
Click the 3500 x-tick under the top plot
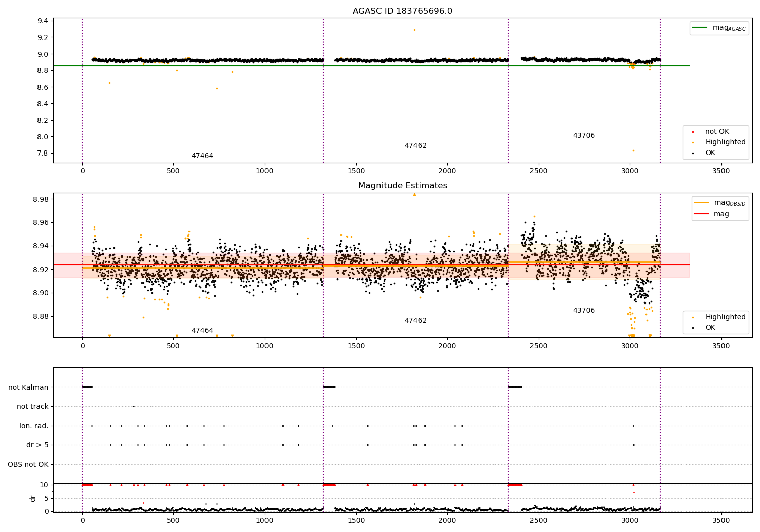(721, 171)
